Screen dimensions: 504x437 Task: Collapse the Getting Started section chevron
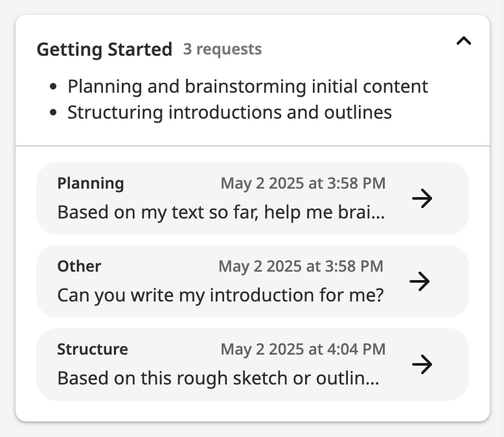click(464, 41)
